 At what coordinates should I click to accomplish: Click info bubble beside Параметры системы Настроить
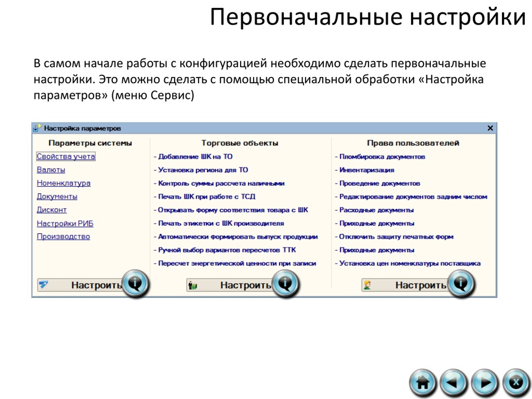tap(135, 283)
